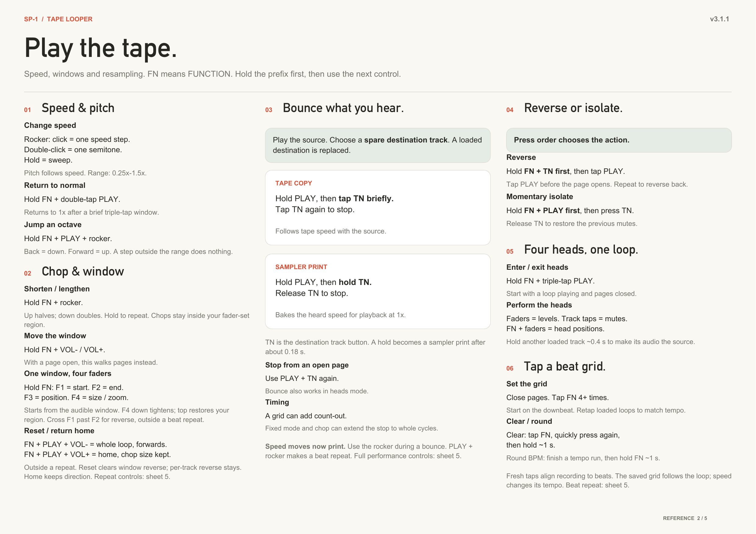This screenshot has height=534, width=756.
Task: Select the 'Clear / round' subheading
Action: (x=529, y=421)
